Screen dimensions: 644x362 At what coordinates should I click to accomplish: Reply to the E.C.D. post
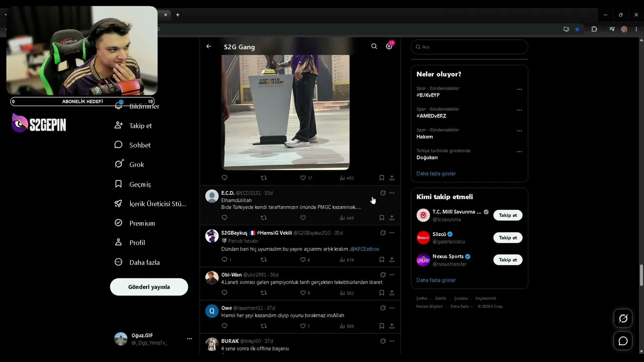224,218
